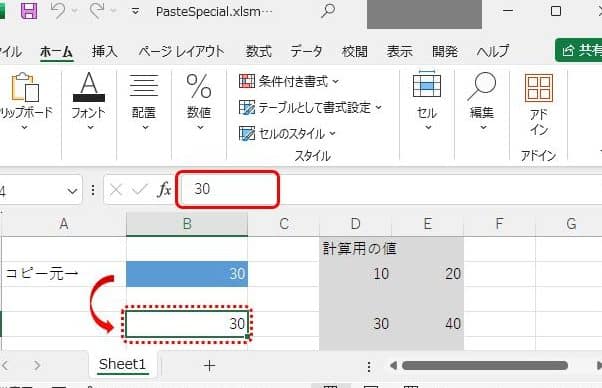Open the Undo history dropdown arrow
Image resolution: width=602 pixels, height=388 pixels.
(x=74, y=11)
